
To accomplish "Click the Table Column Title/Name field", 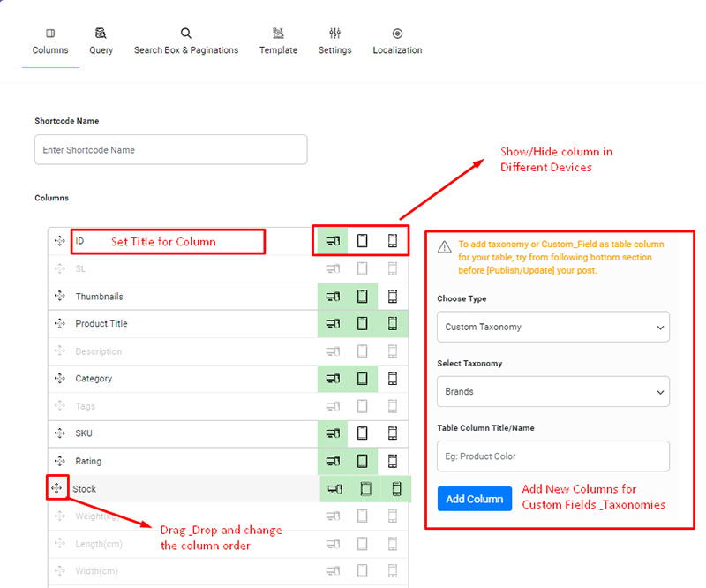I will [x=552, y=456].
